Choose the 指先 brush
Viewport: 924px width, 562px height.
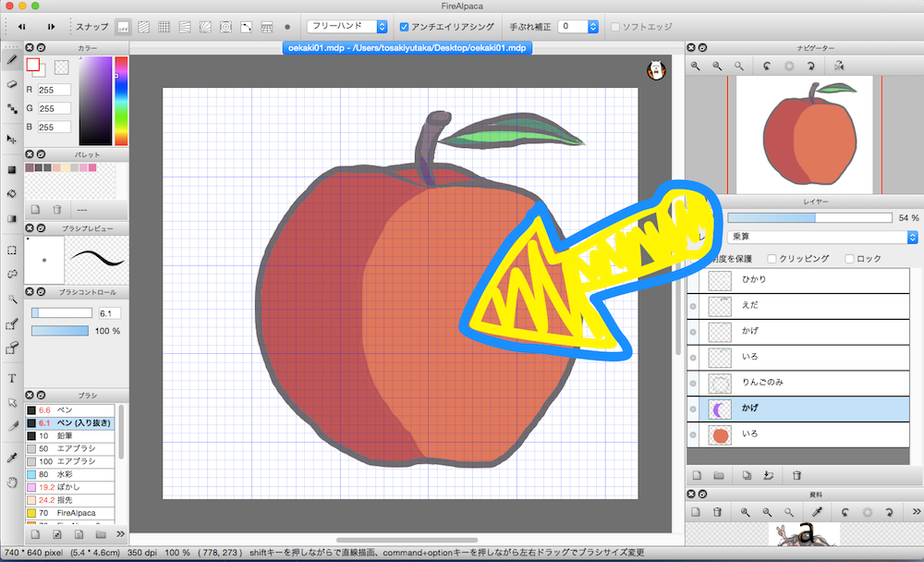69,500
